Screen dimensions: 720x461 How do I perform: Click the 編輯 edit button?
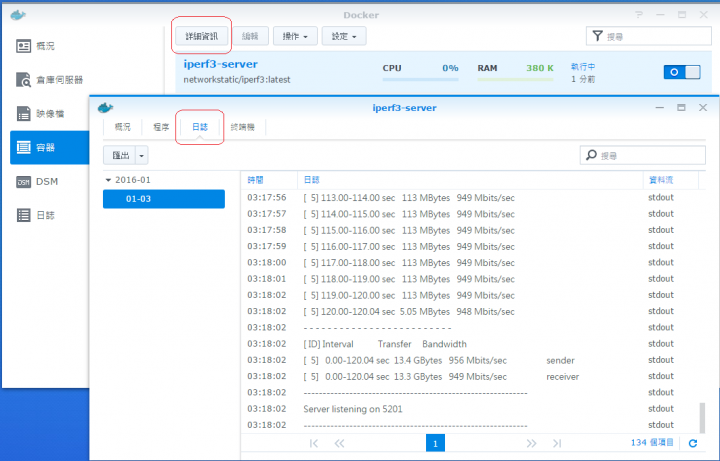point(250,36)
